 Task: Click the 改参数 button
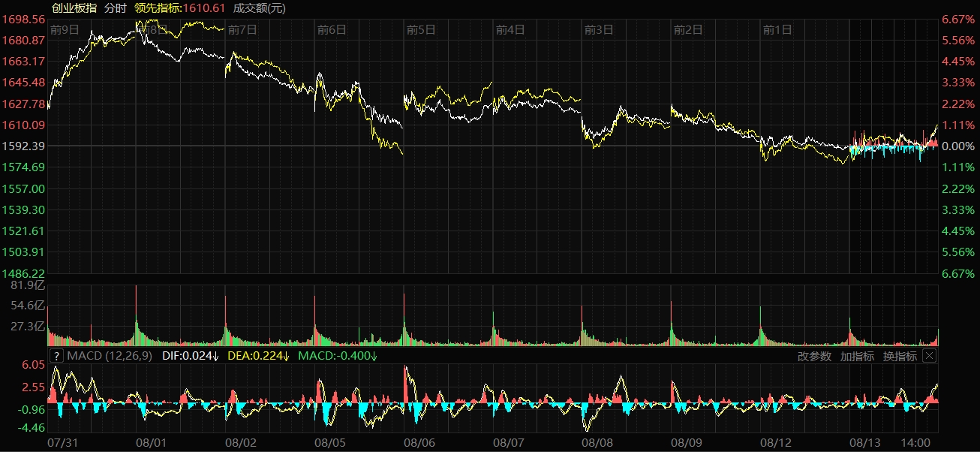(814, 356)
